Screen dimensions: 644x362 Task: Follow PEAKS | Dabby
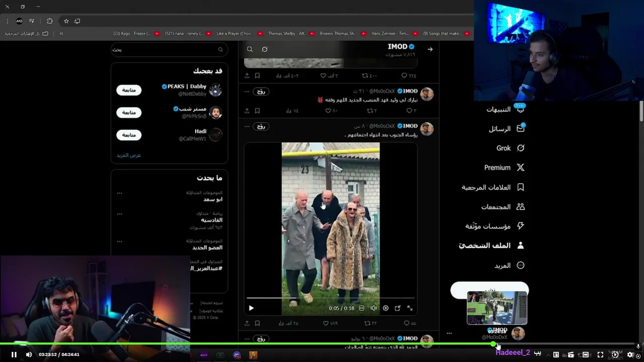[129, 90]
